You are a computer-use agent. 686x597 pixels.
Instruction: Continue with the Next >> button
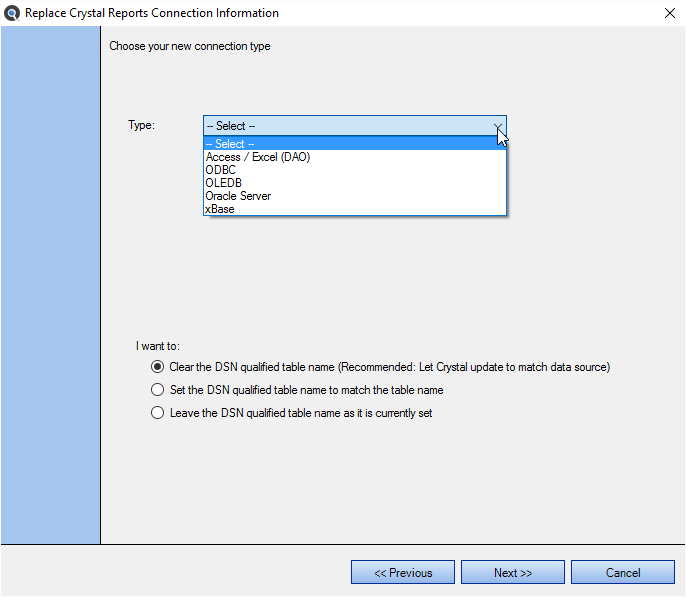pos(513,572)
